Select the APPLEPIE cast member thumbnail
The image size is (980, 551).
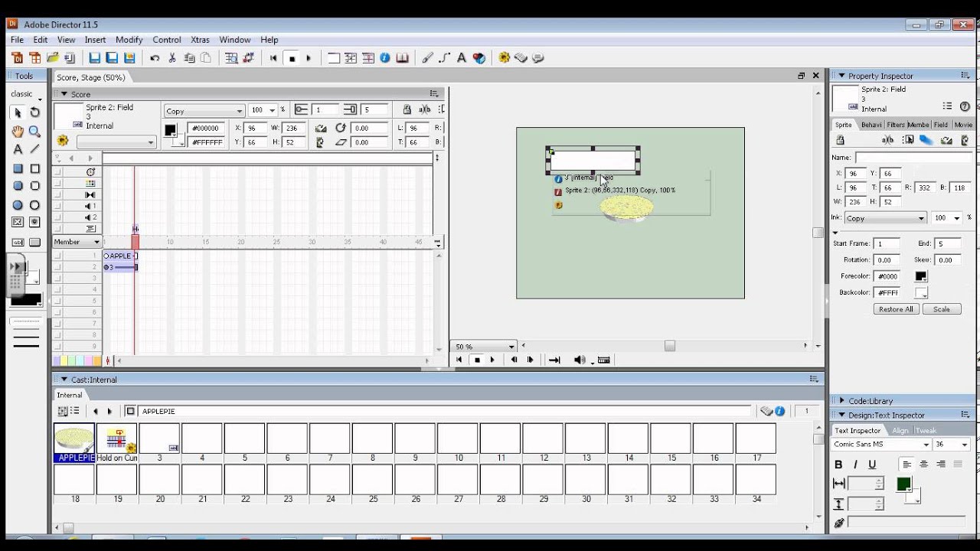click(x=74, y=439)
